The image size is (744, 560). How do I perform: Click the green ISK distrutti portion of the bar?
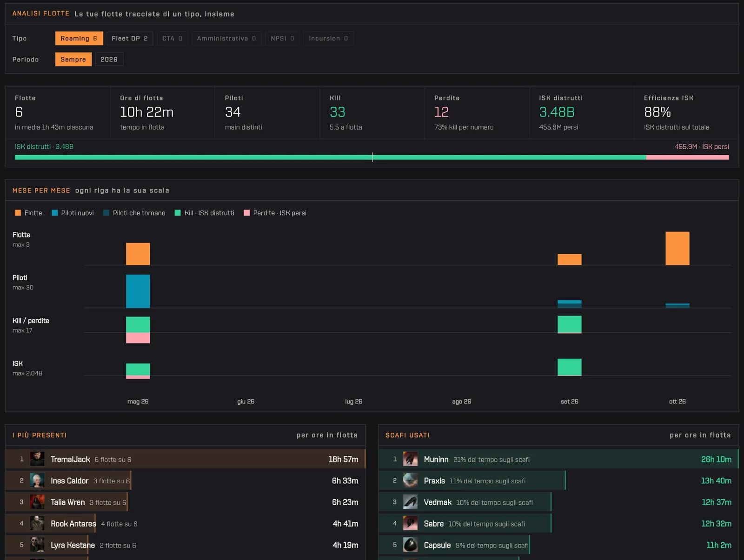tap(331, 158)
